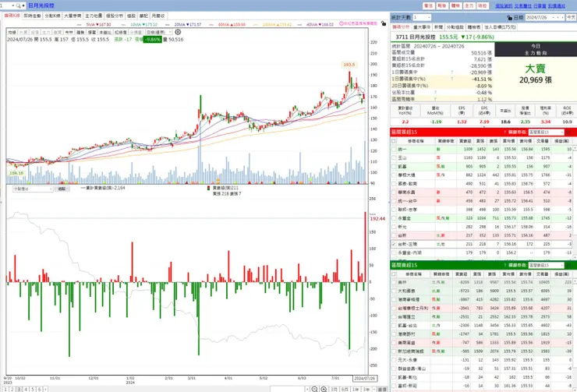The image size is (577, 392).
Task: Tick the checkbox for seller 大和國泰
Action: (x=394, y=291)
